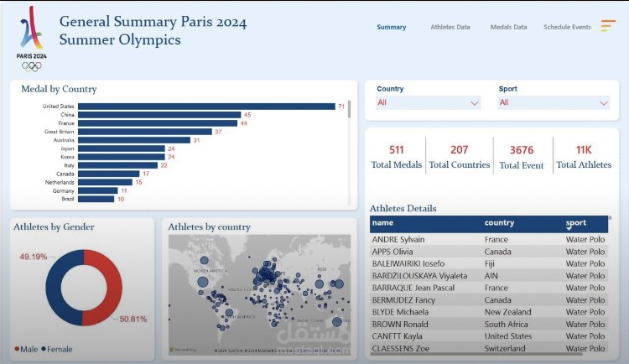Switch to Athletes Data tab
Screen dimensions: 629x364
(450, 27)
